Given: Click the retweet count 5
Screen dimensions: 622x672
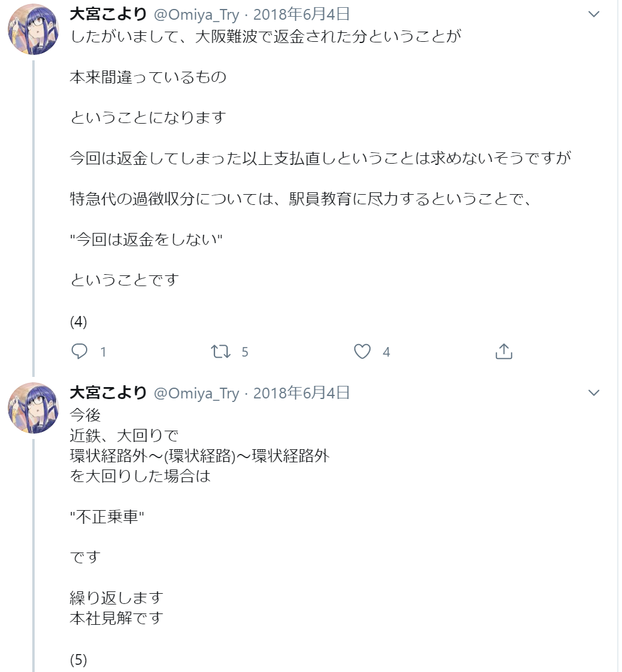Looking at the screenshot, I should pyautogui.click(x=245, y=352).
